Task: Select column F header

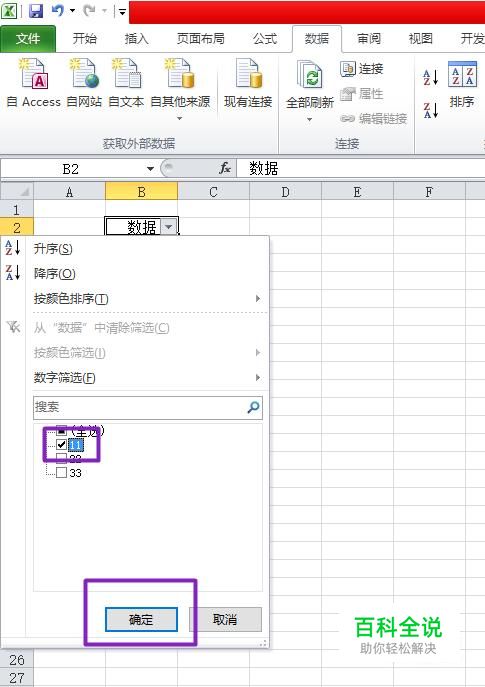Action: [x=429, y=192]
